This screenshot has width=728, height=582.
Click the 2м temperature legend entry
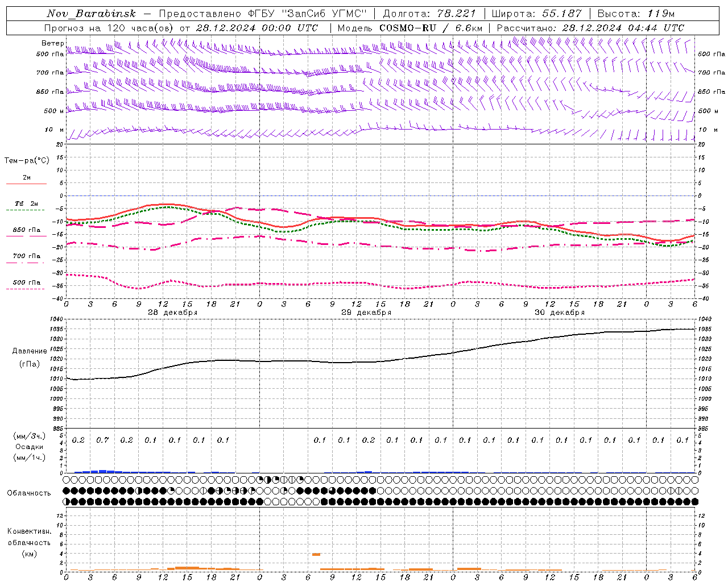coord(27,177)
